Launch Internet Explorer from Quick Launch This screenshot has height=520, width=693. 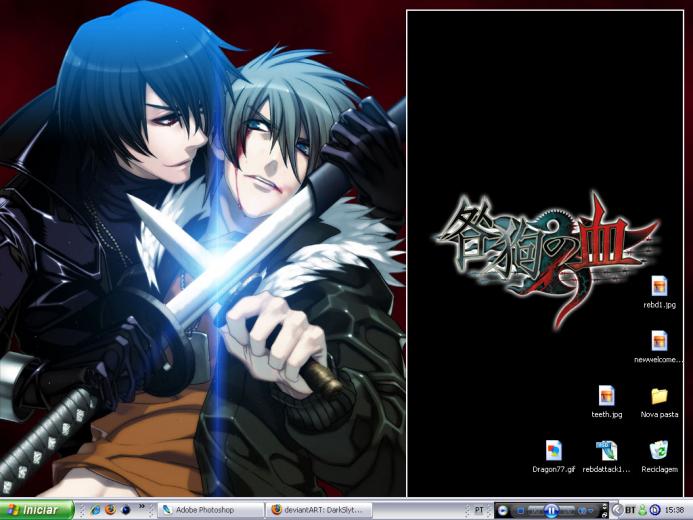point(95,510)
